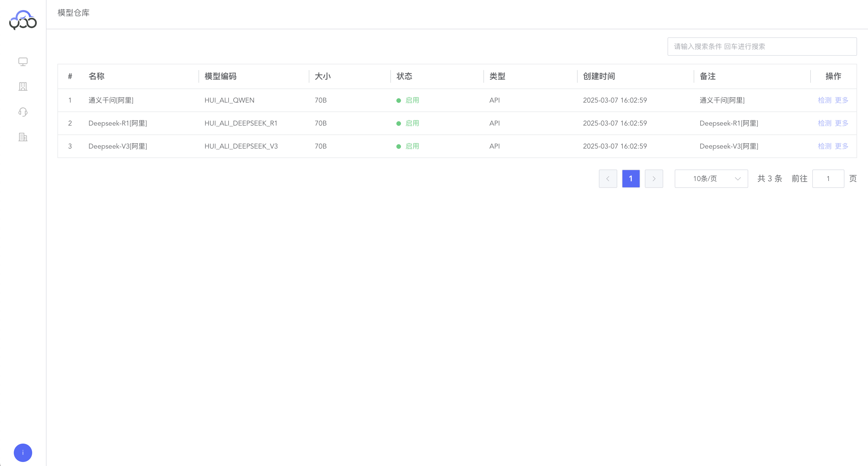This screenshot has width=868, height=466.
Task: Select the HUI_ALI_DEEPSEEK_R1 model code cell
Action: tap(241, 123)
